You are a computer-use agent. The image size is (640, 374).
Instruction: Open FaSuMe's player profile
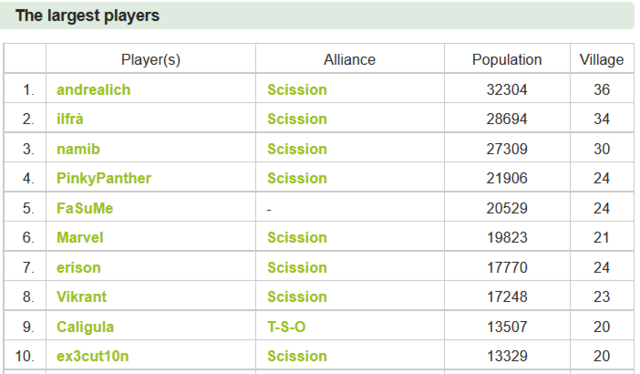(x=84, y=208)
